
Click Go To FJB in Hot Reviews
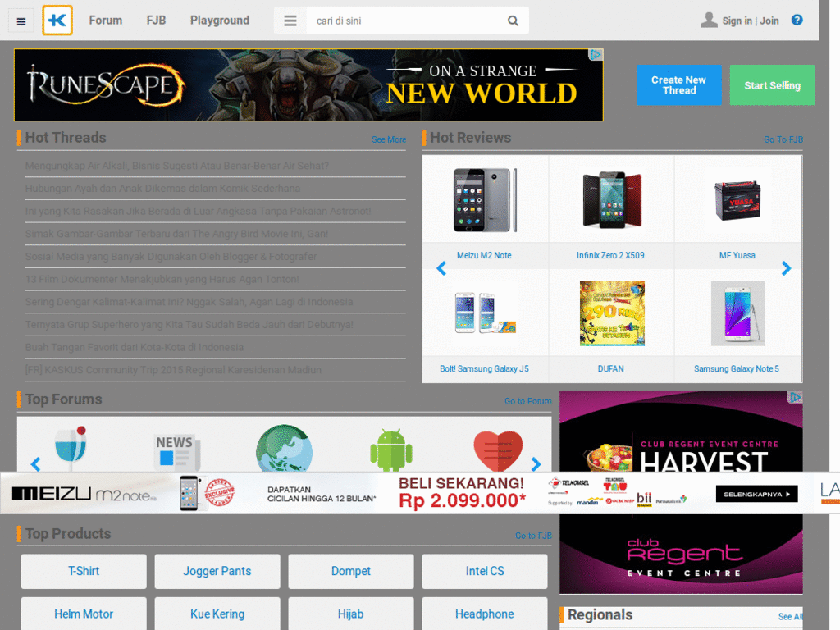coord(783,139)
